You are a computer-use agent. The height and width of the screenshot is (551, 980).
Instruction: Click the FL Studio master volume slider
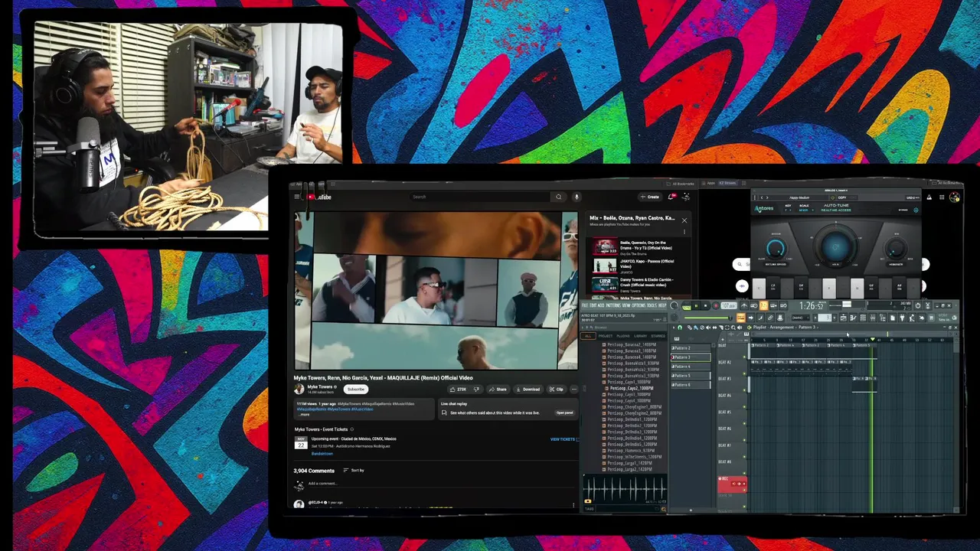click(x=708, y=318)
